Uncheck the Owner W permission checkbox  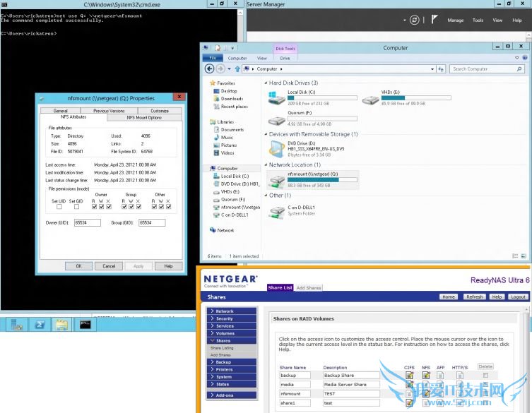[x=102, y=206]
